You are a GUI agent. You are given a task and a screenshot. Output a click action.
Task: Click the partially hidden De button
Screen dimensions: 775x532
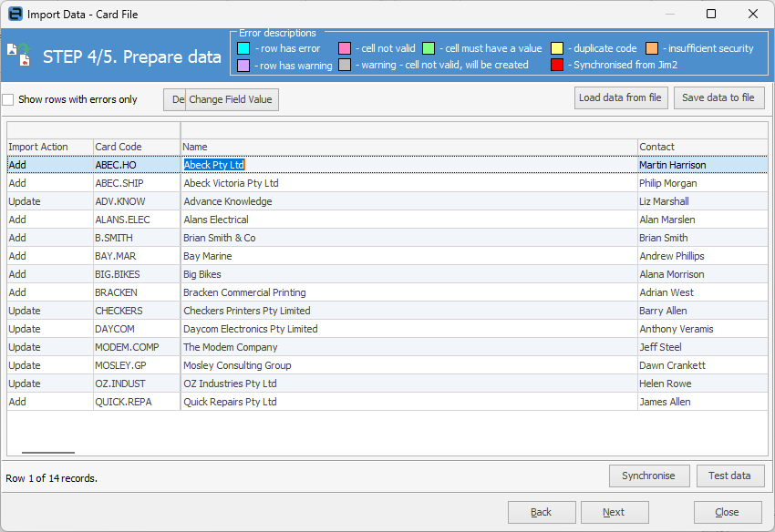point(174,100)
